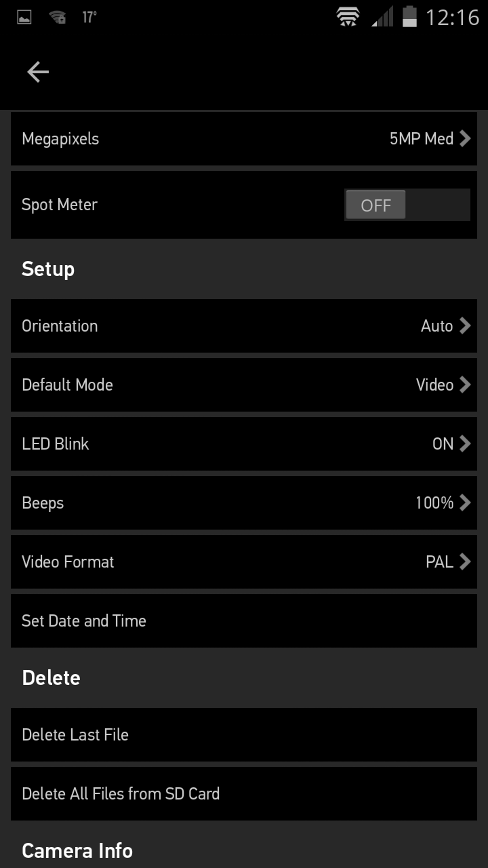The width and height of the screenshot is (488, 868).
Task: Tap Set Date and Time
Action: (244, 620)
